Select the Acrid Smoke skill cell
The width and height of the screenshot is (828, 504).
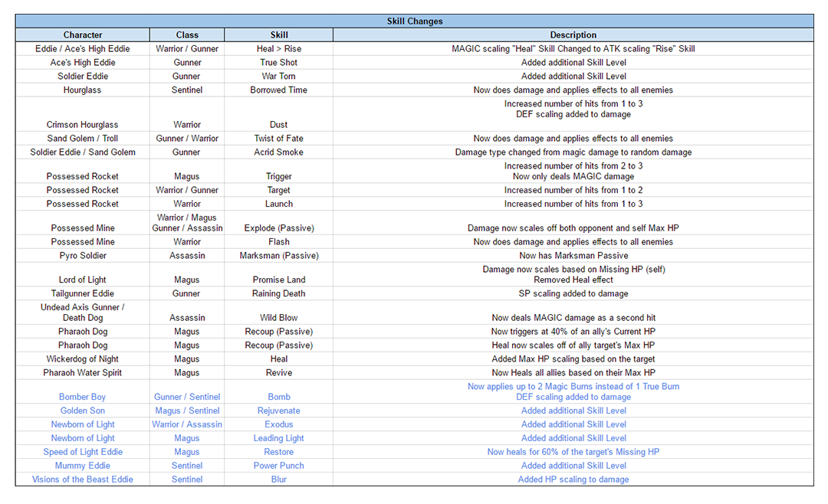[279, 152]
